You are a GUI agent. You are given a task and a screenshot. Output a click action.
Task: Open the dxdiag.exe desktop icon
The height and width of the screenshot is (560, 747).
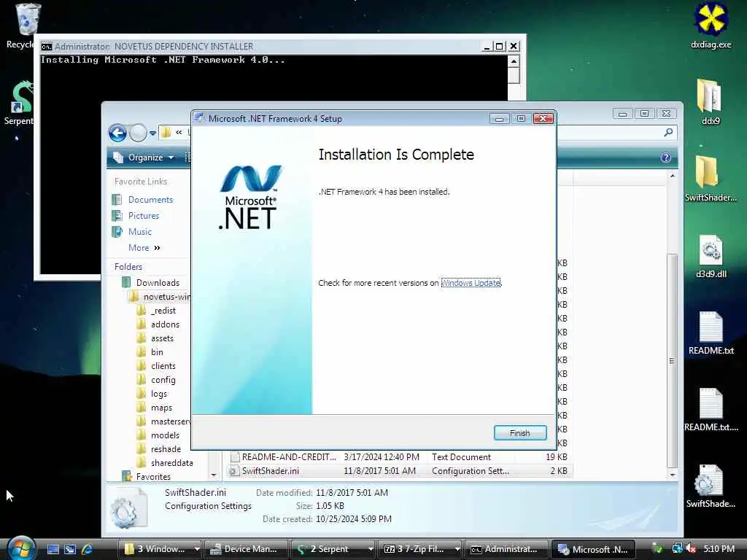711,25
